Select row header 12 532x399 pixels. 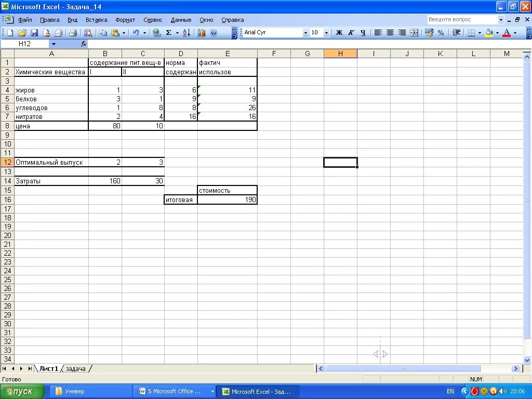pyautogui.click(x=7, y=162)
